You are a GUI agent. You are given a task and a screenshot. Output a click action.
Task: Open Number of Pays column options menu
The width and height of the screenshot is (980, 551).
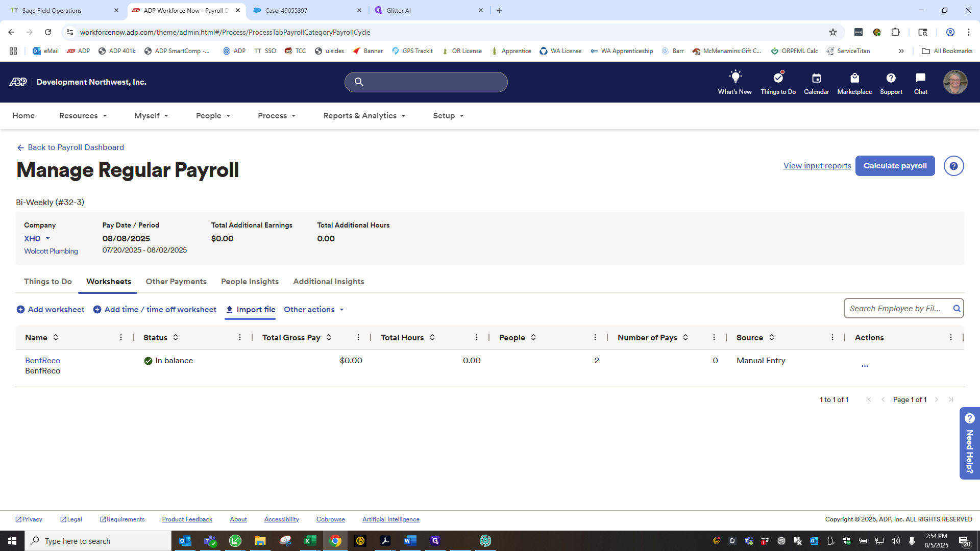pyautogui.click(x=714, y=337)
